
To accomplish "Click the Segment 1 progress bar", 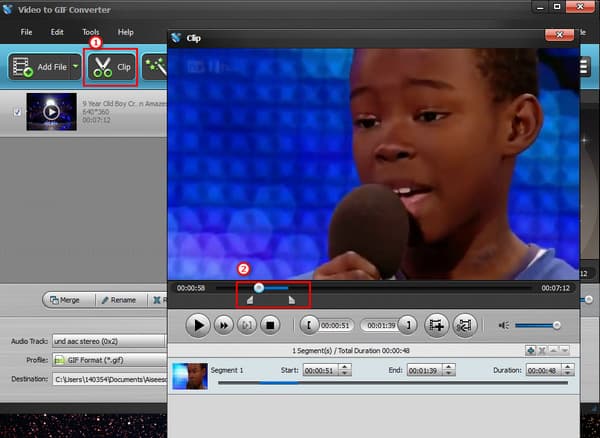I will tap(393, 383).
